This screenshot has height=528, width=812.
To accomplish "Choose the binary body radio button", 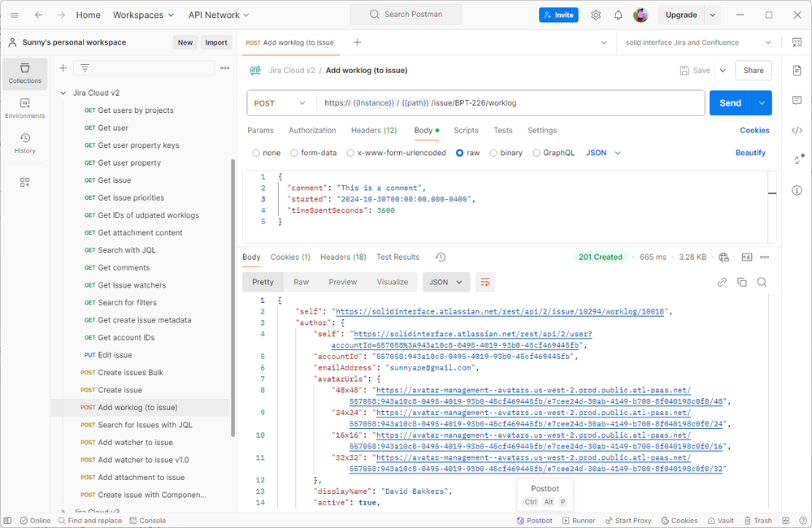I will 493,153.
